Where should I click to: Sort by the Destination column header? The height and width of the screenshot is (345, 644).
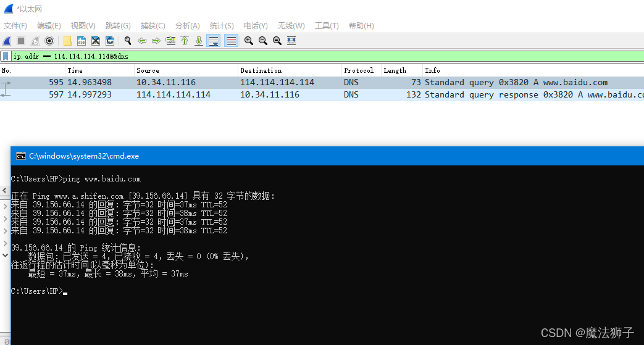pyautogui.click(x=290, y=70)
